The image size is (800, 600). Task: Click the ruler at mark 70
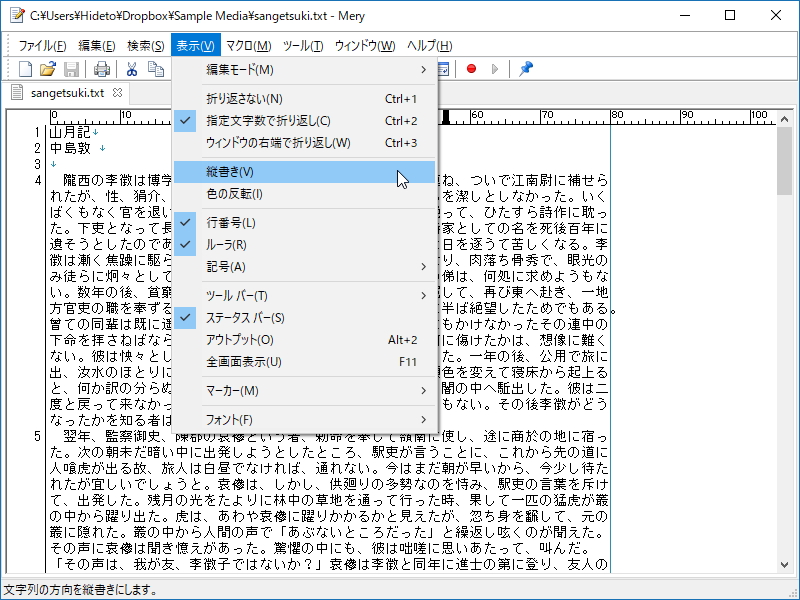point(547,115)
